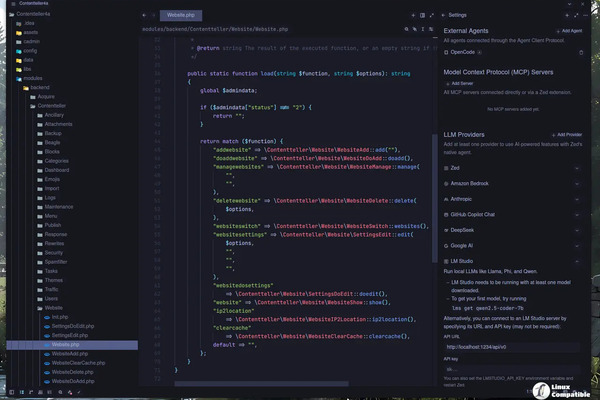Click the OpenCode agent icon
600x400 pixels.
click(446, 52)
